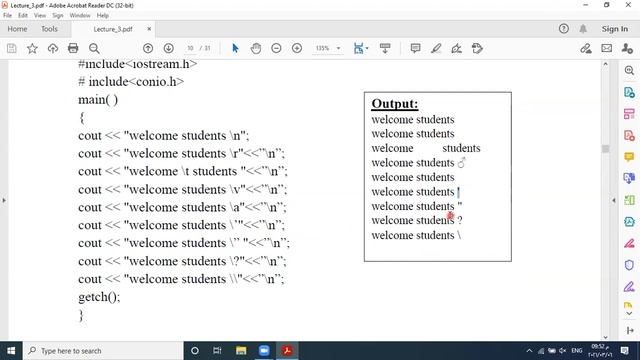The height and width of the screenshot is (360, 640).
Task: Select the page number field
Action: click(x=190, y=48)
